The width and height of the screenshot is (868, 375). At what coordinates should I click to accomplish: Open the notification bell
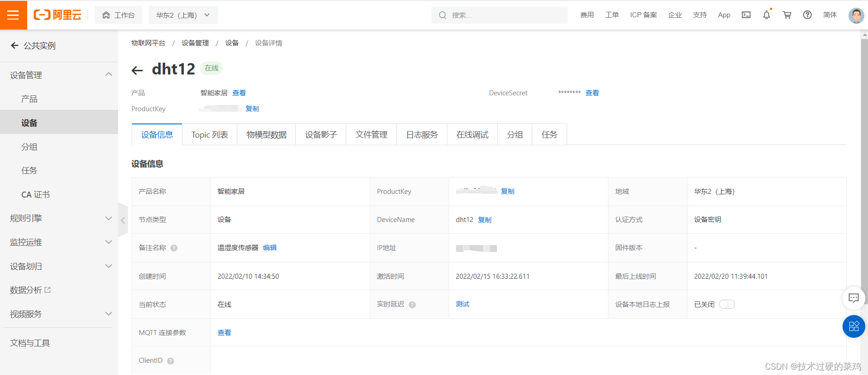[766, 15]
